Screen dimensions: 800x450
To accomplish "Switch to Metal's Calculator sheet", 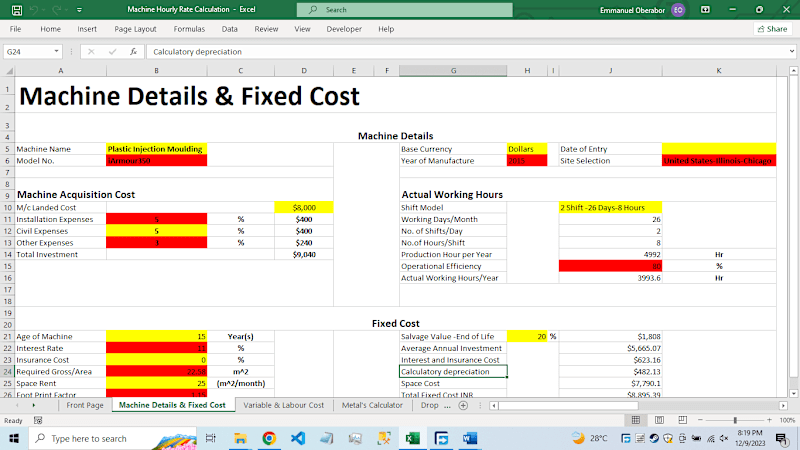I will point(372,405).
